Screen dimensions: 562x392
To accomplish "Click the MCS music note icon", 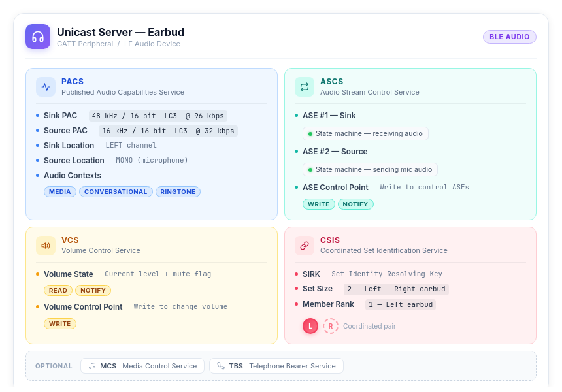I will pyautogui.click(x=92, y=366).
